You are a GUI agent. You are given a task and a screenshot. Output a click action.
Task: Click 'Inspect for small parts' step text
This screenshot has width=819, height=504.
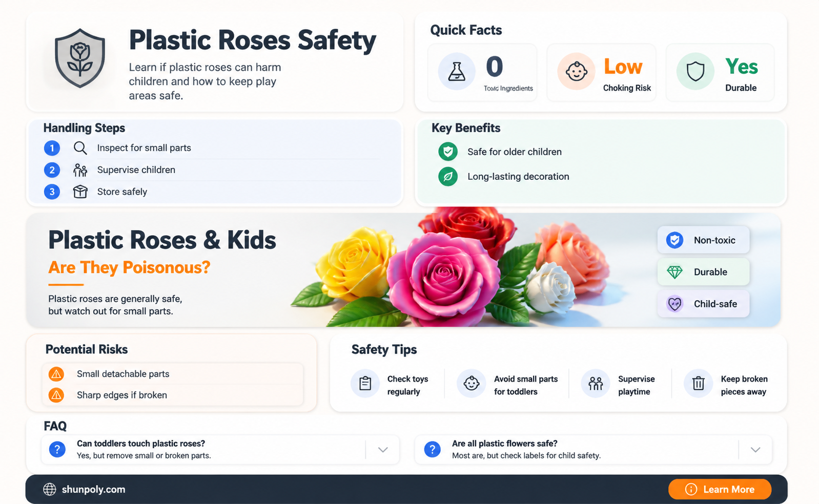click(x=144, y=148)
